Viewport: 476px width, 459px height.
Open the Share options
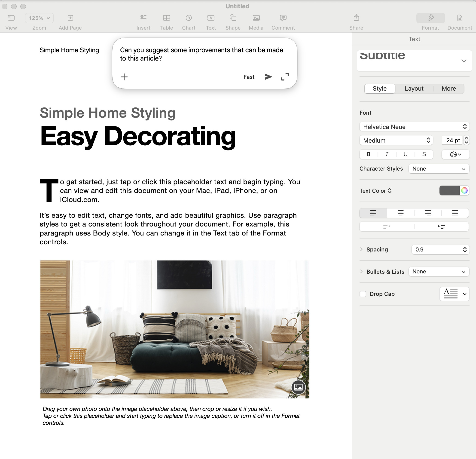pyautogui.click(x=356, y=21)
